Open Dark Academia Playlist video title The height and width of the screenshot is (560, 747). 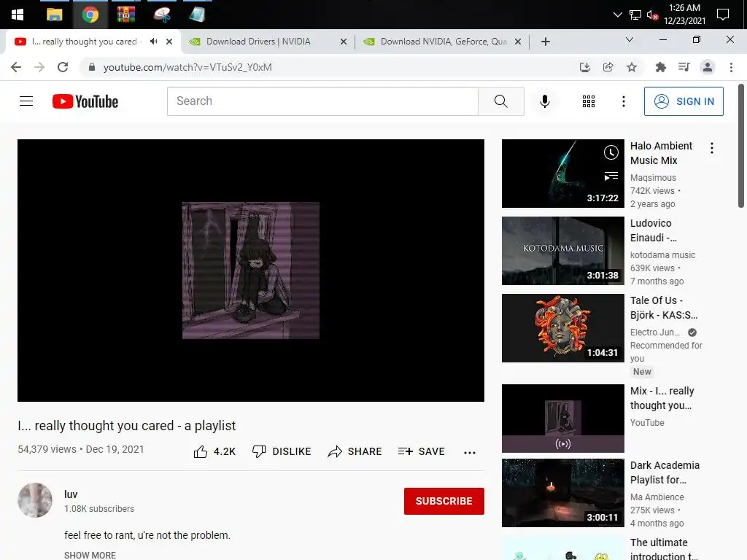(x=665, y=472)
